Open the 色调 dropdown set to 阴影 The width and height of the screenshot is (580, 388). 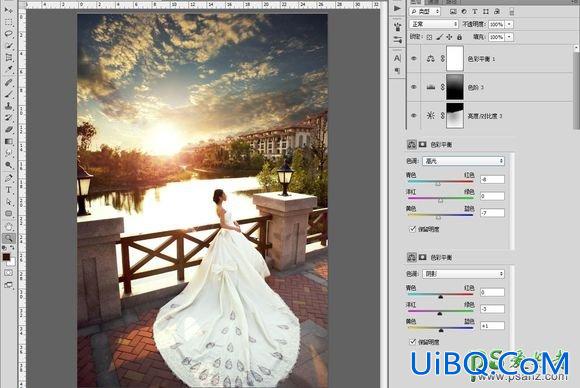pyautogui.click(x=463, y=274)
